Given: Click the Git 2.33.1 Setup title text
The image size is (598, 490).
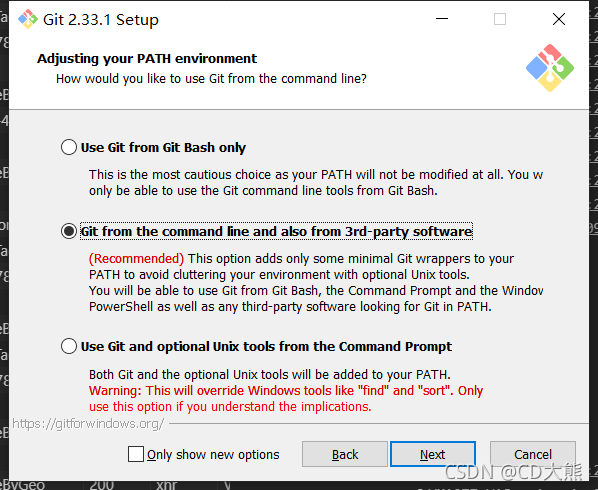Looking at the screenshot, I should [101, 20].
